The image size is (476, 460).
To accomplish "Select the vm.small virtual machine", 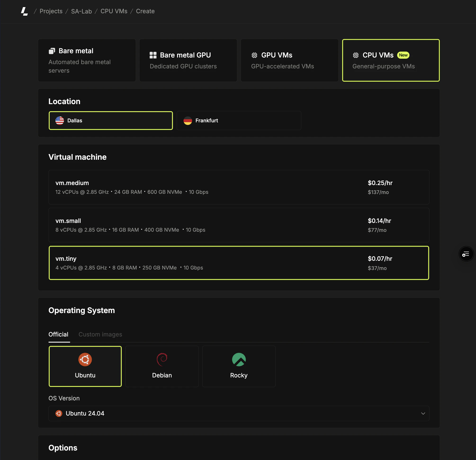I will (x=239, y=225).
